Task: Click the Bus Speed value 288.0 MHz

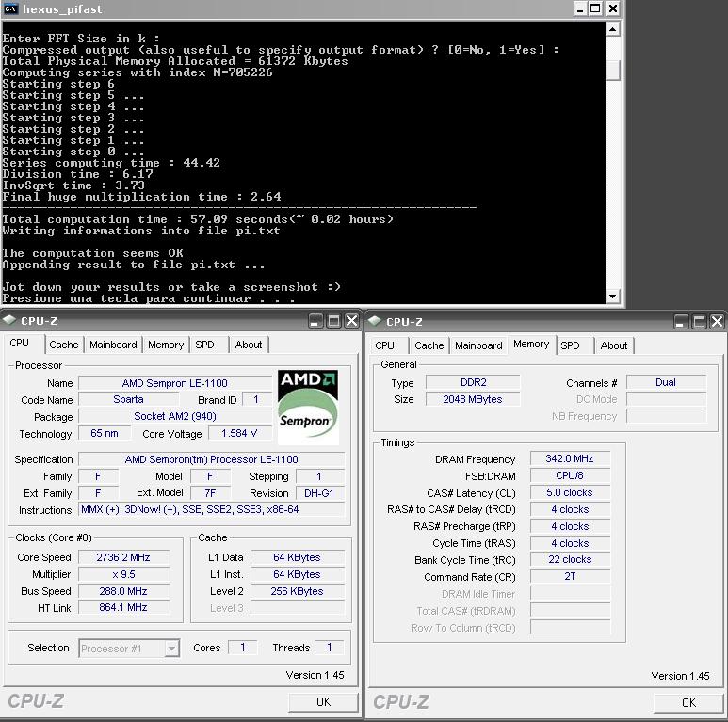Action: (x=123, y=591)
